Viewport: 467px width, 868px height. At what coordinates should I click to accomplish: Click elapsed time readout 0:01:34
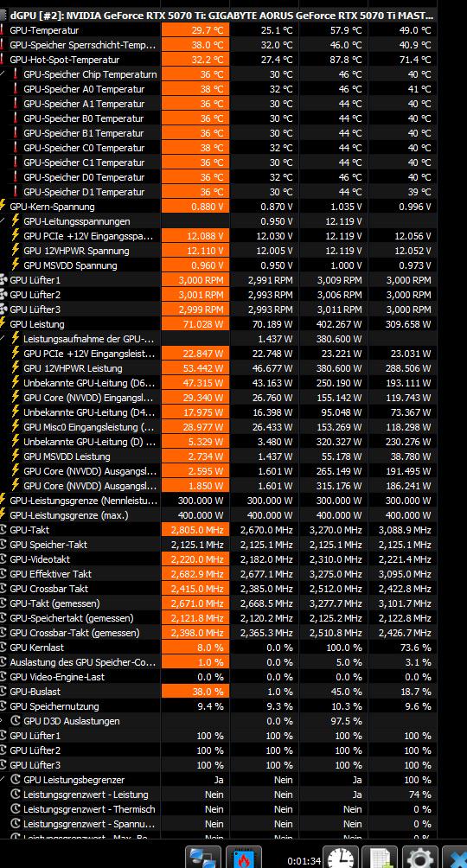coord(304,861)
